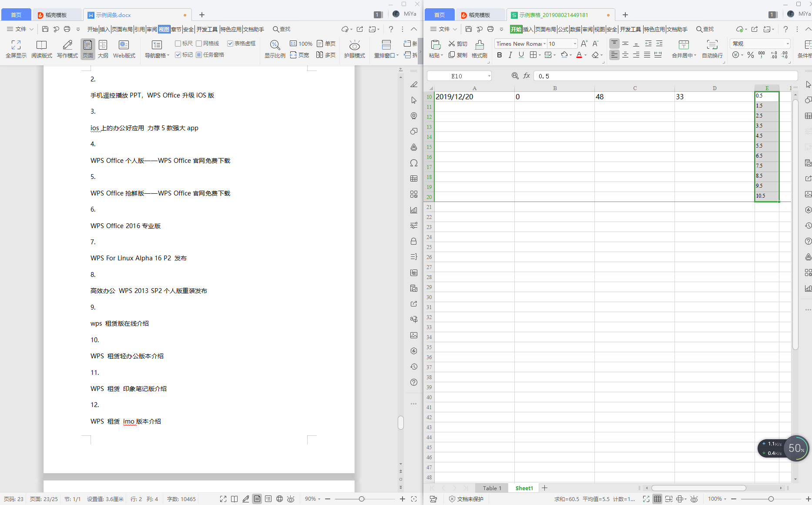Add a new sheet with plus button
The width and height of the screenshot is (812, 505).
pos(544,488)
